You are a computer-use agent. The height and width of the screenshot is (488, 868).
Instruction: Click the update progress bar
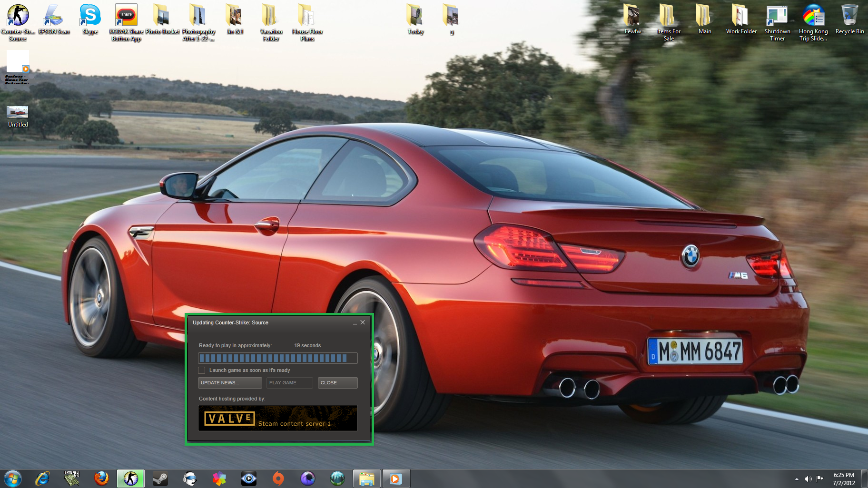point(278,358)
